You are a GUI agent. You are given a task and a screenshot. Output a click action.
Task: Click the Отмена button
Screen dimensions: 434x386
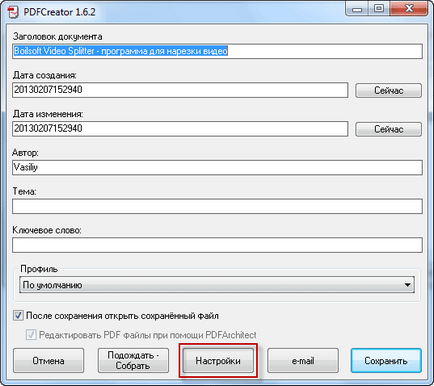click(49, 361)
